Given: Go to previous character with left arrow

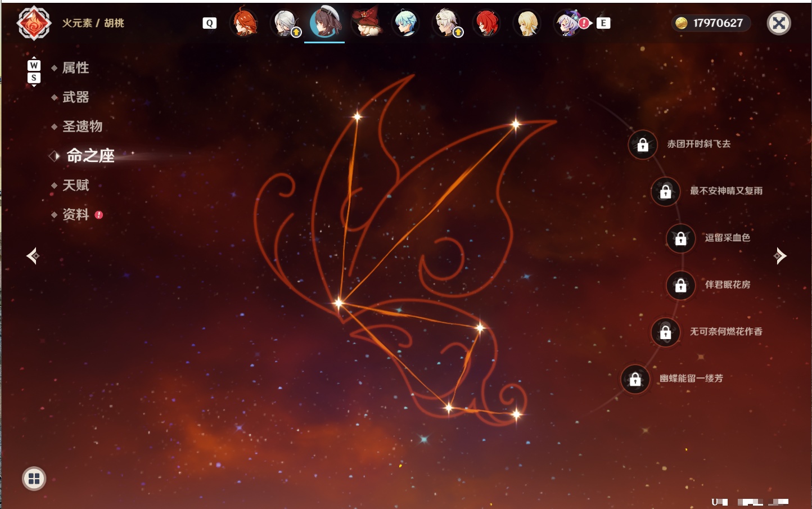Looking at the screenshot, I should pos(33,256).
